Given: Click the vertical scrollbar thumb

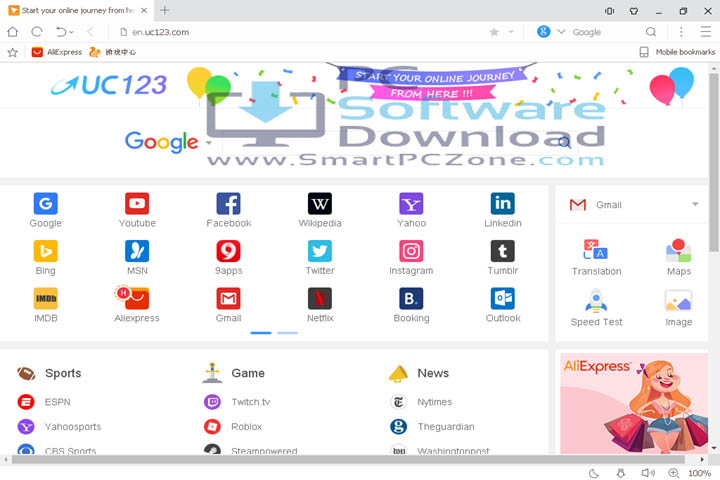Looking at the screenshot, I should pyautogui.click(x=713, y=162).
